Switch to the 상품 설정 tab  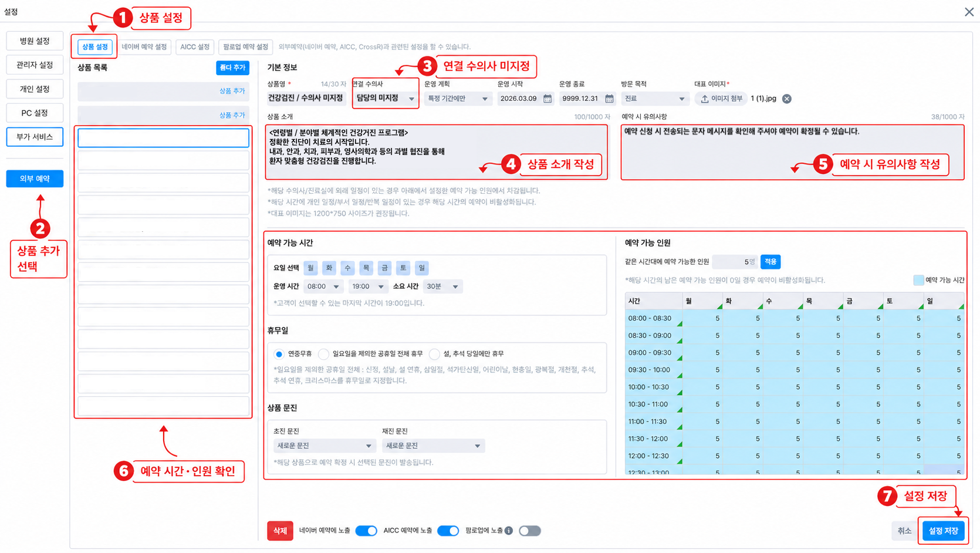pos(94,47)
